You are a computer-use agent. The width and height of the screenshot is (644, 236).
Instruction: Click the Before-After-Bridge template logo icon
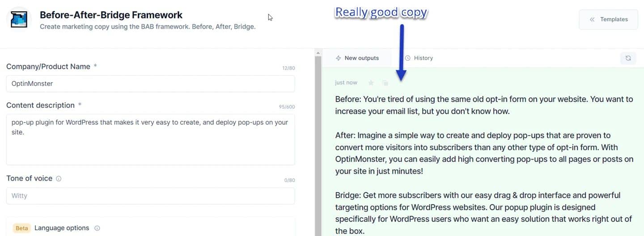point(19,19)
